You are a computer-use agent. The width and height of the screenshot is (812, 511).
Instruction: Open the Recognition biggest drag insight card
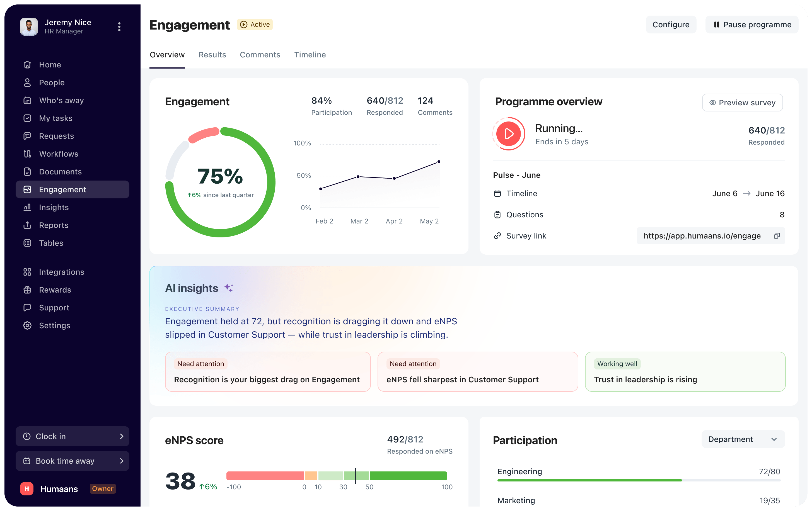click(x=268, y=372)
